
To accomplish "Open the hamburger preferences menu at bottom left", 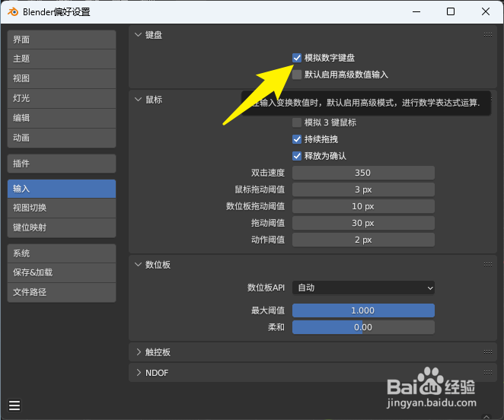I will [x=14, y=406].
